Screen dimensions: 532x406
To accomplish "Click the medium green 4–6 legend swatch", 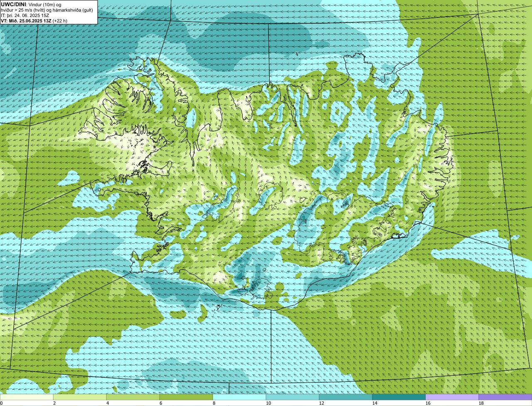I will point(133,397).
